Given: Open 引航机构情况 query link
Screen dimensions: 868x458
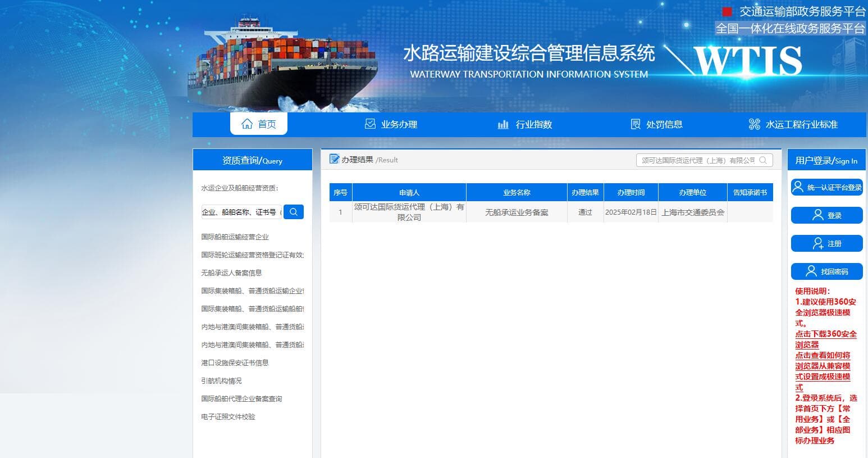Looking at the screenshot, I should tap(222, 381).
